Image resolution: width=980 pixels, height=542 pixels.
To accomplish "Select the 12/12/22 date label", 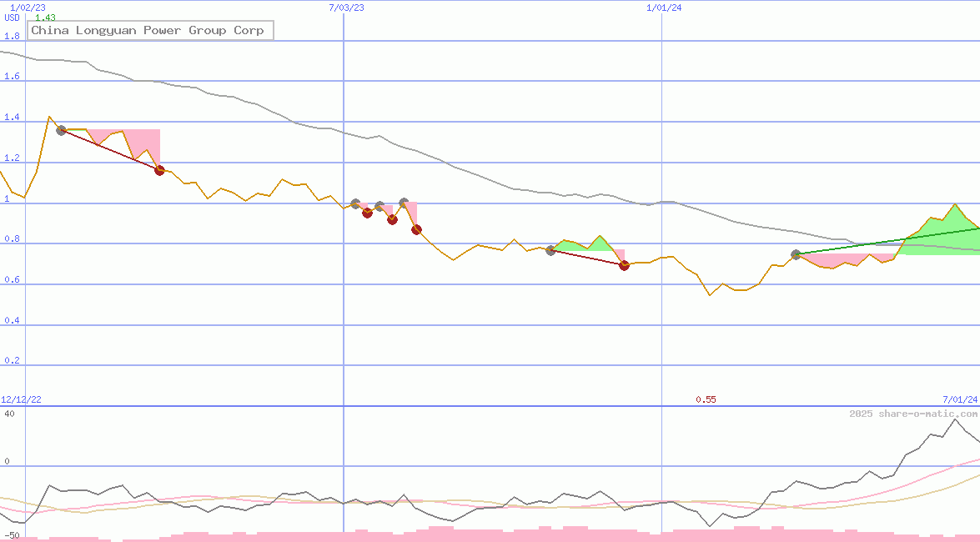I will coord(22,399).
